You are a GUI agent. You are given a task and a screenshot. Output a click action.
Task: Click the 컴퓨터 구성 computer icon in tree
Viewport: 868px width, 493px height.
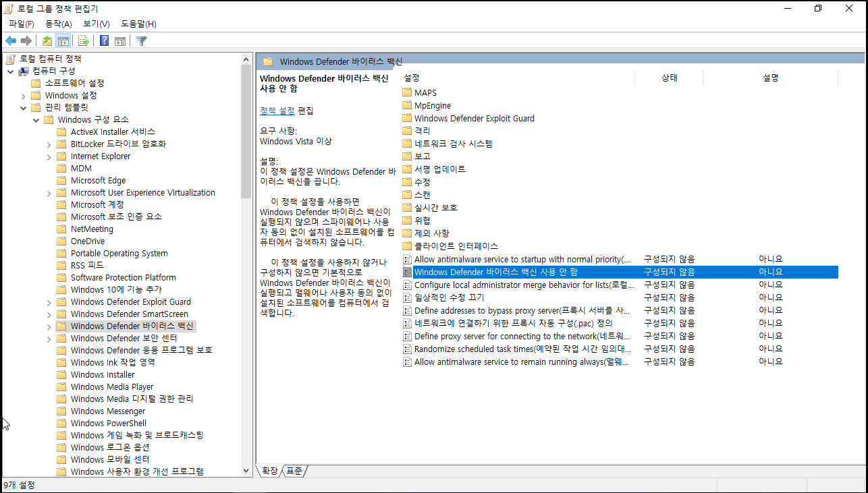24,71
